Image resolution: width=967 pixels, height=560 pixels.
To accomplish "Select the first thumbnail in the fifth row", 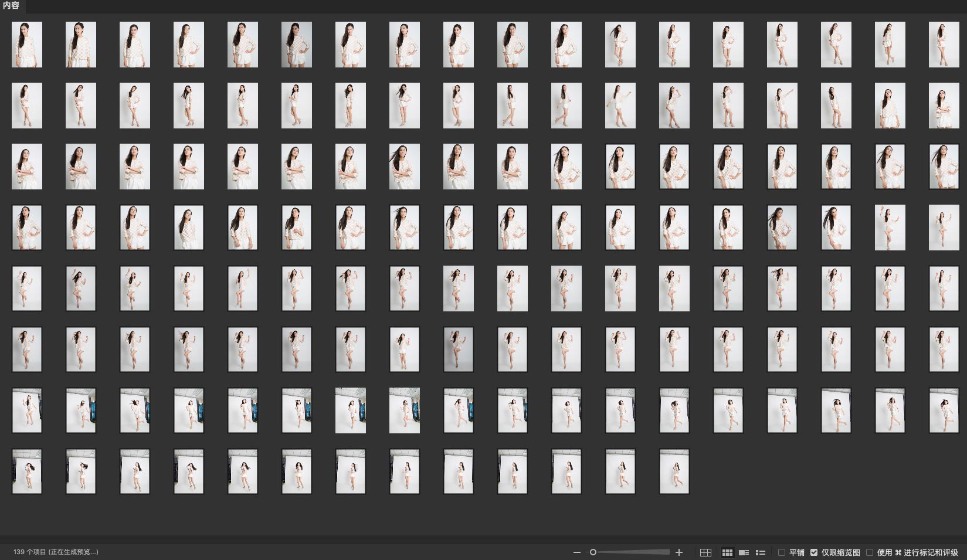I will click(27, 289).
